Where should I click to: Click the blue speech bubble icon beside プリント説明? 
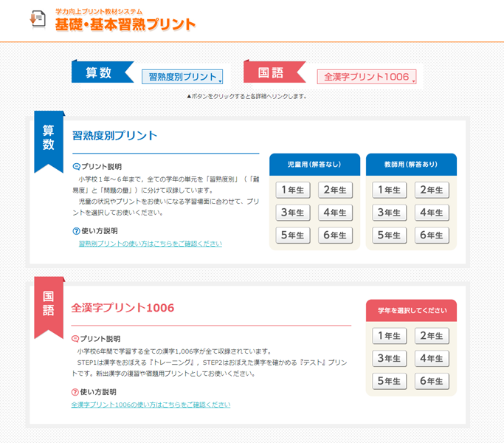point(76,167)
